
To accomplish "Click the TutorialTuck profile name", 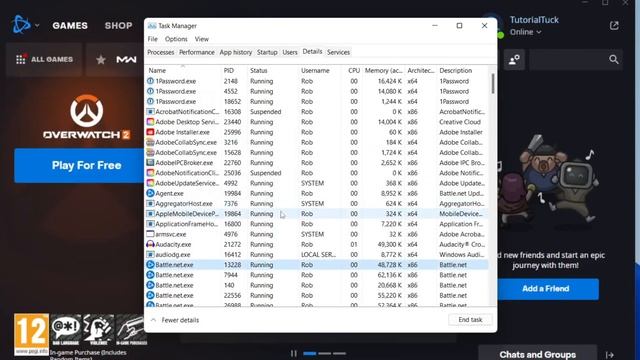I will point(534,20).
